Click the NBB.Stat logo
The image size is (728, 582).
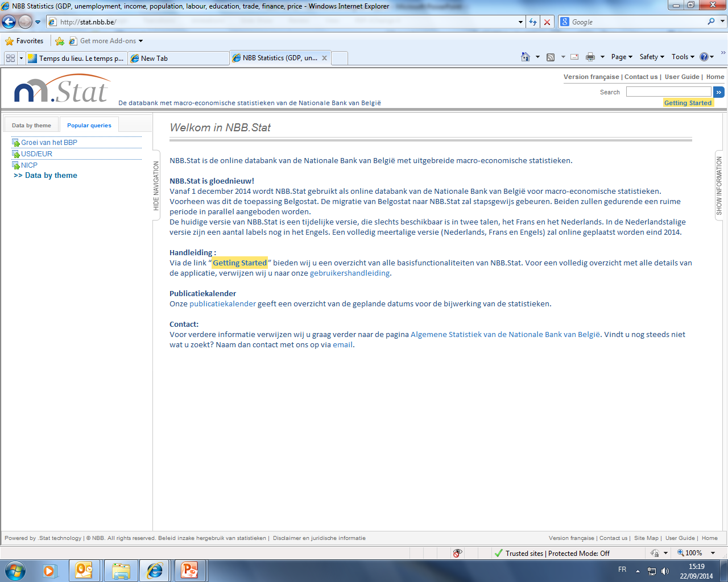(61, 89)
